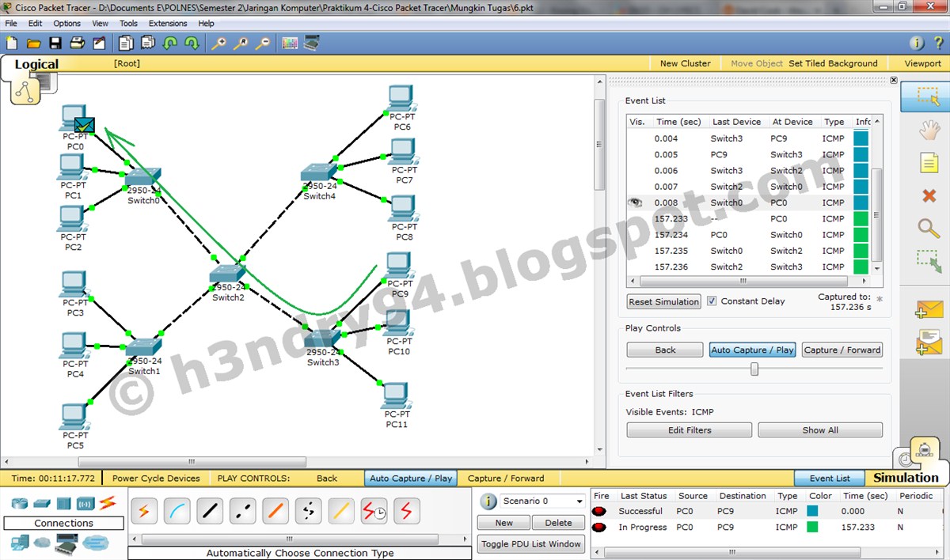Print with the toolbar printer icon
The width and height of the screenshot is (950, 560).
[78, 43]
